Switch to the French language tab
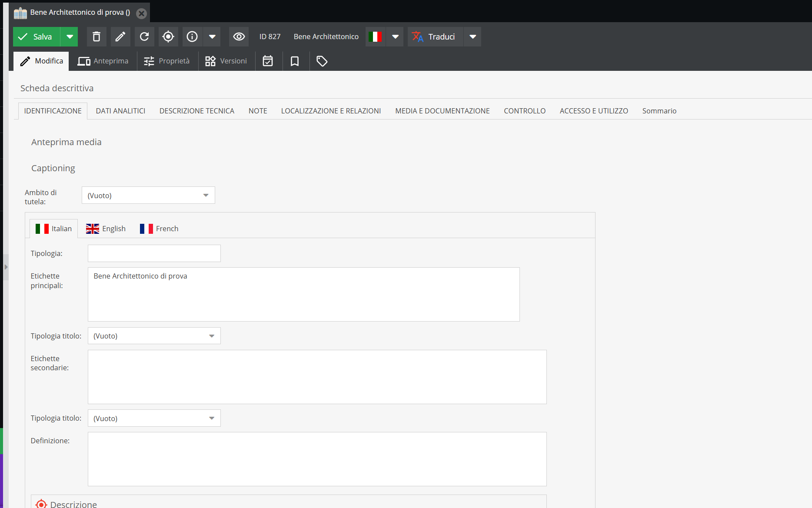Screen dimensions: 812x508 coord(159,229)
